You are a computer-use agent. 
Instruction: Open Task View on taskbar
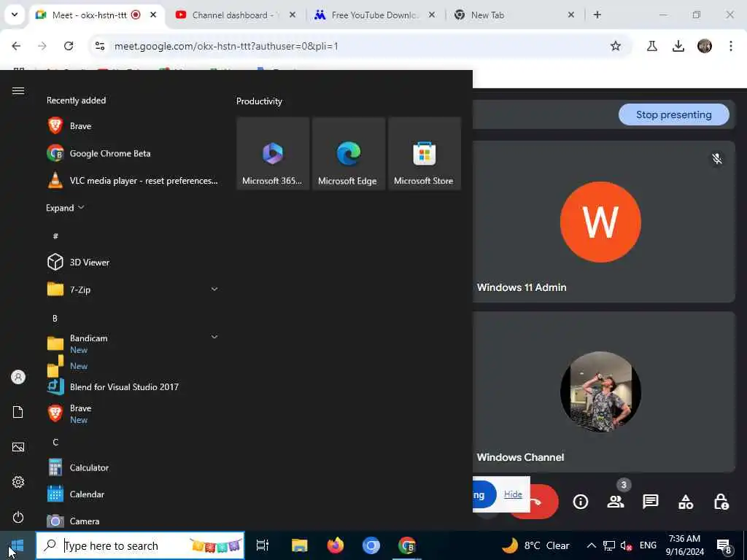(263, 545)
